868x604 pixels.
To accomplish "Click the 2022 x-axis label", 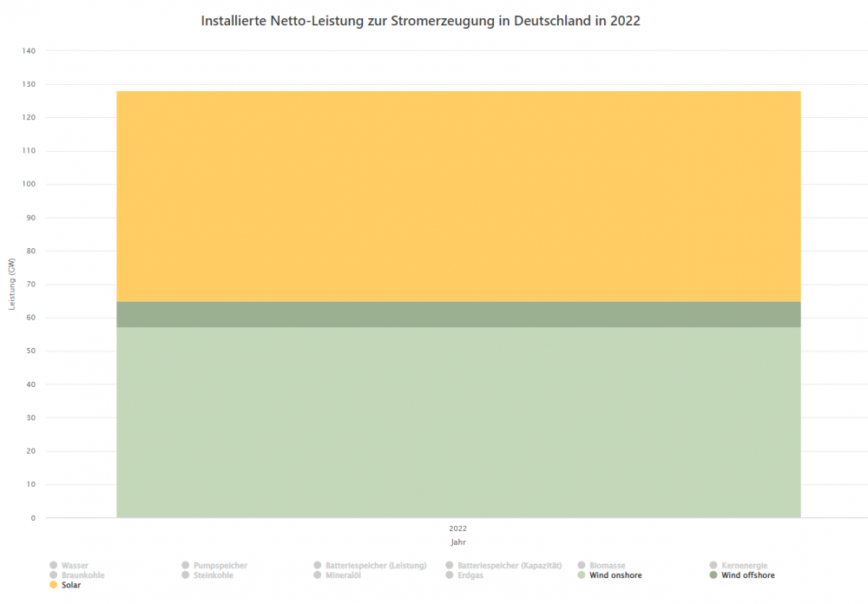I will tap(457, 528).
